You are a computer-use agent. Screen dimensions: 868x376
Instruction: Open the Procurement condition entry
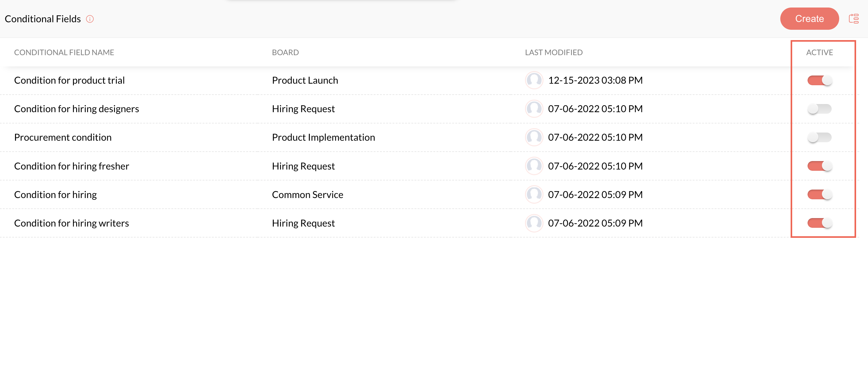pyautogui.click(x=63, y=137)
